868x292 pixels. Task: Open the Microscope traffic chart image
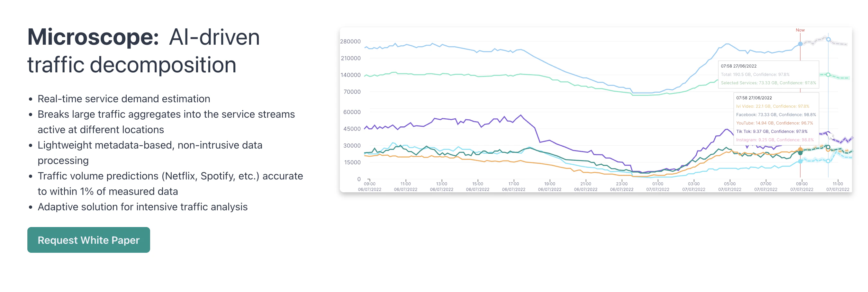(596, 110)
